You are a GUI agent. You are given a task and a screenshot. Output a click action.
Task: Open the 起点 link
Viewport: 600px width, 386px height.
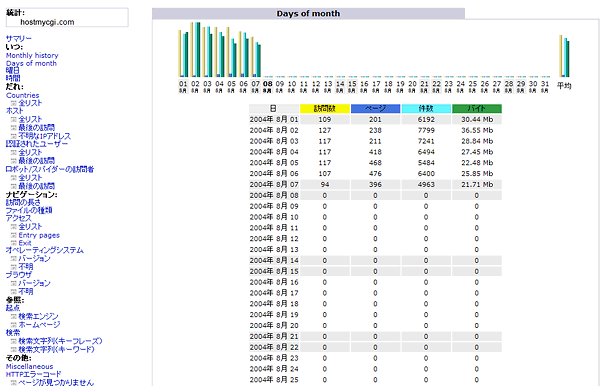tap(13, 308)
